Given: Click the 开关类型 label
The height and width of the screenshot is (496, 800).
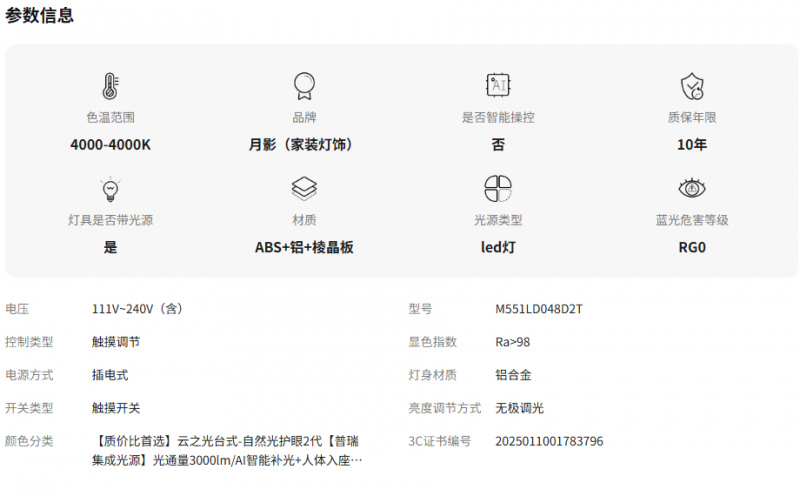Looking at the screenshot, I should coord(29,408).
